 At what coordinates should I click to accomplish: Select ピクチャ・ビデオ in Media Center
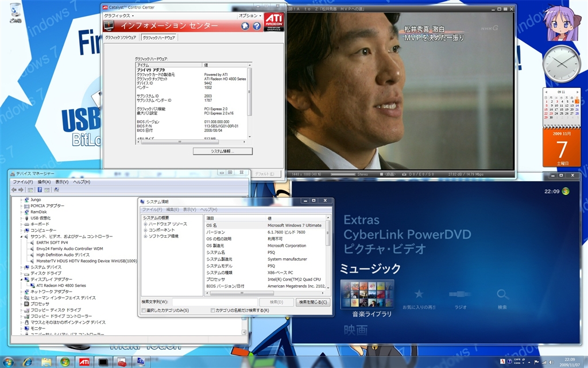[x=385, y=248]
